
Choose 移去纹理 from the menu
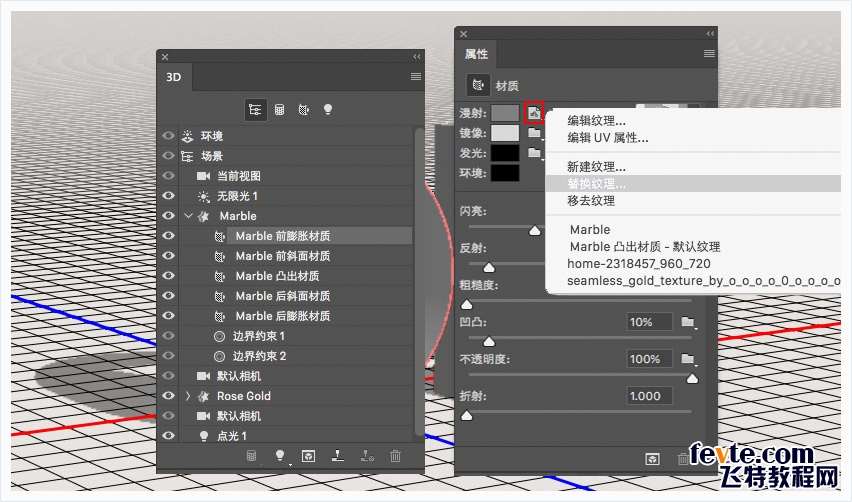[x=591, y=200]
